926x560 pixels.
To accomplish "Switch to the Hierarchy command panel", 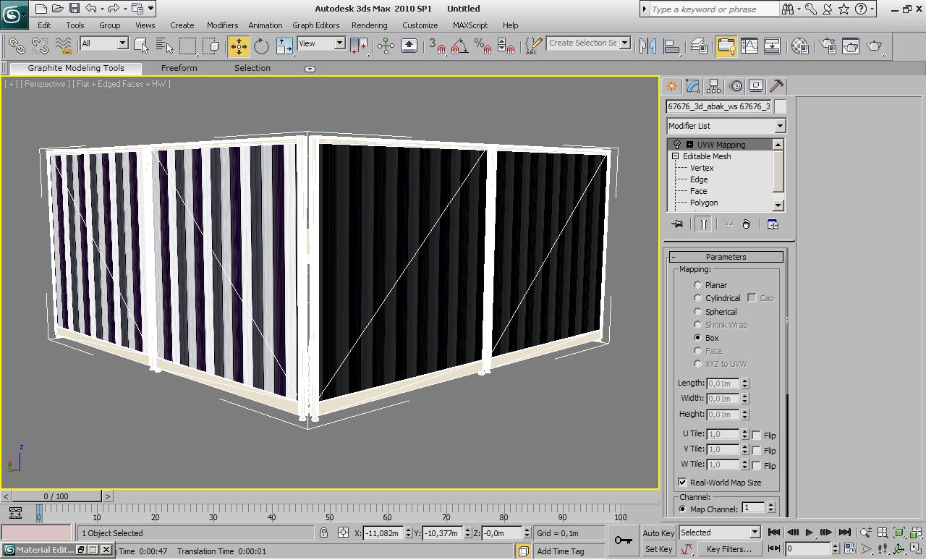I will click(x=714, y=86).
